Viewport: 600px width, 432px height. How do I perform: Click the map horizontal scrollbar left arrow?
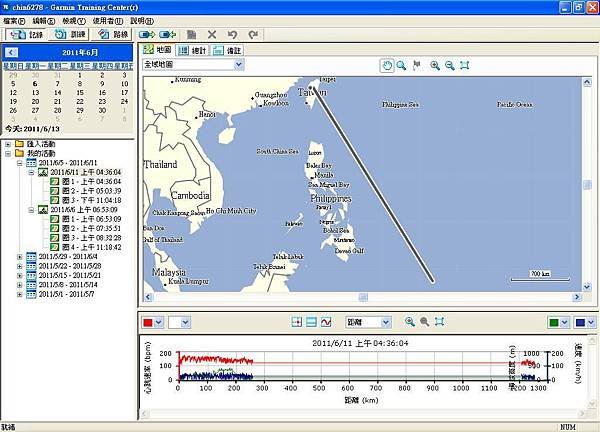click(148, 297)
